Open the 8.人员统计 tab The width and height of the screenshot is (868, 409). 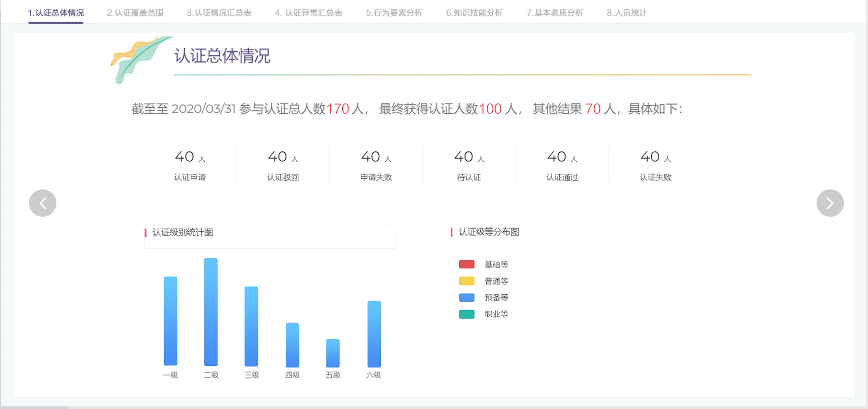pos(627,13)
